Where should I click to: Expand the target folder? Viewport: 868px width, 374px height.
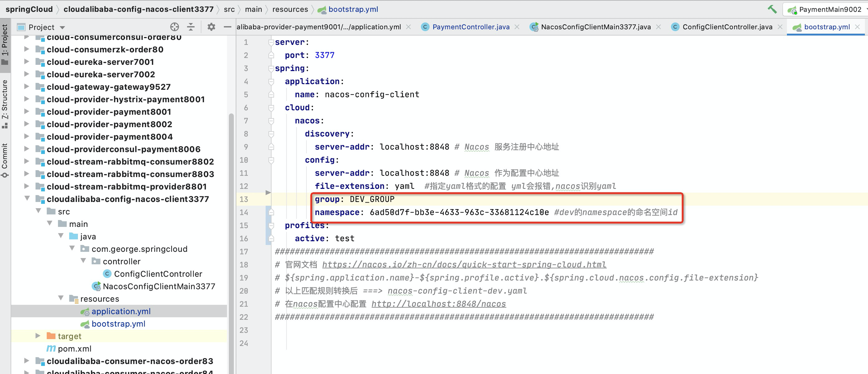(x=38, y=336)
